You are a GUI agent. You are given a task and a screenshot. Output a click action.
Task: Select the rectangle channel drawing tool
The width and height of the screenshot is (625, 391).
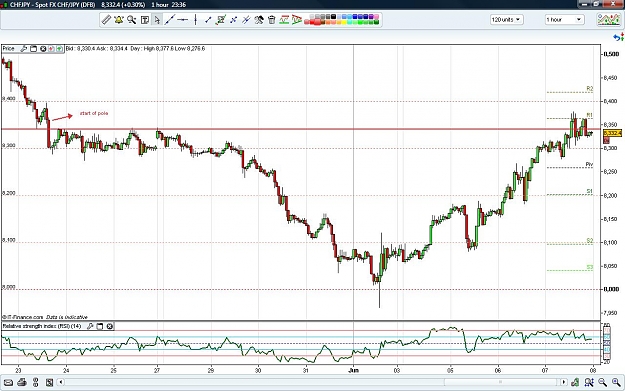221,20
